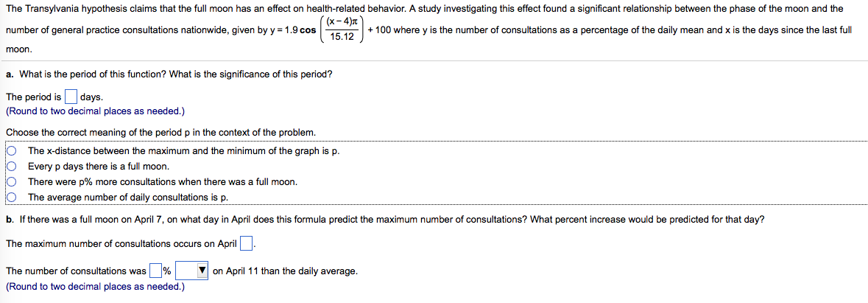The width and height of the screenshot is (868, 303).
Task: Click the part b question about April 7
Action: pos(384,220)
